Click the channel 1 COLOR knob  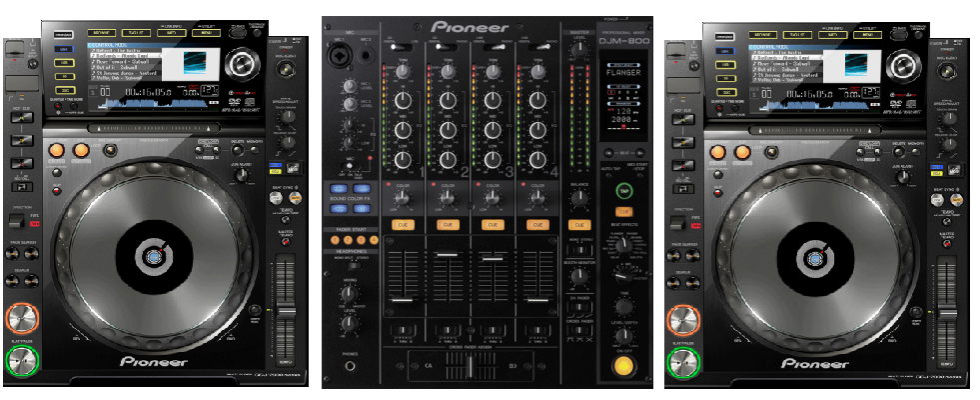404,199
